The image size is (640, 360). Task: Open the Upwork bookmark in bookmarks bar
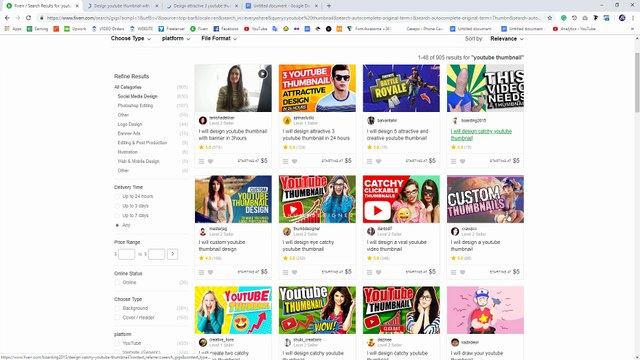(x=75, y=29)
